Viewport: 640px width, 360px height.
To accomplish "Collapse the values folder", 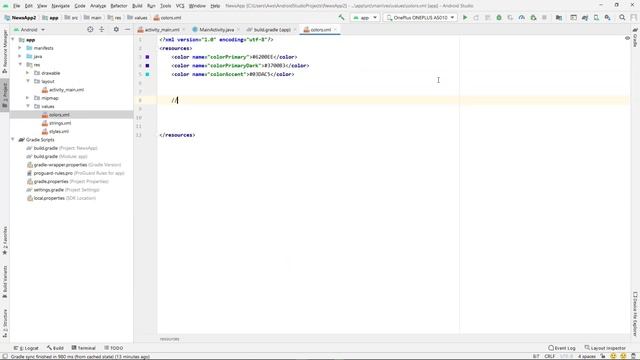I will point(28,106).
